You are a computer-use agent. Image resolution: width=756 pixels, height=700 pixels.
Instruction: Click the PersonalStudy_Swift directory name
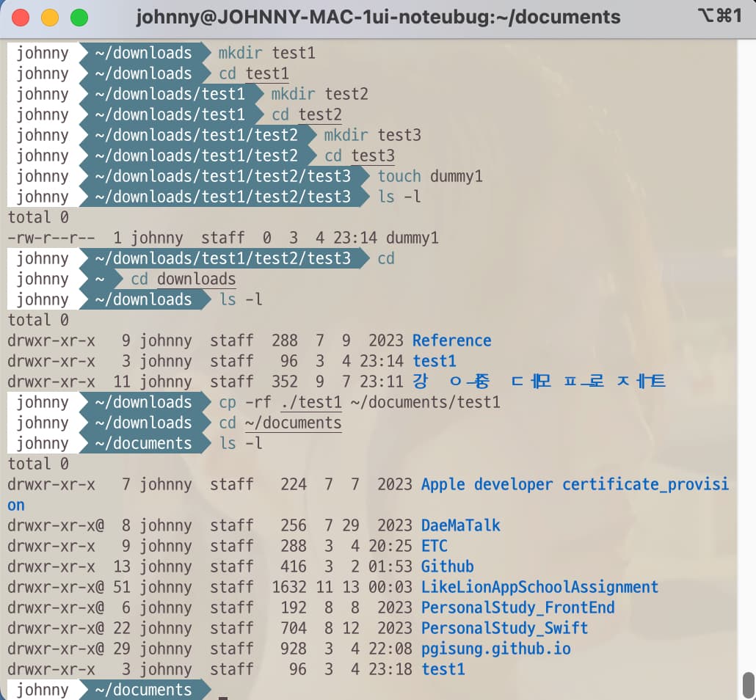504,628
